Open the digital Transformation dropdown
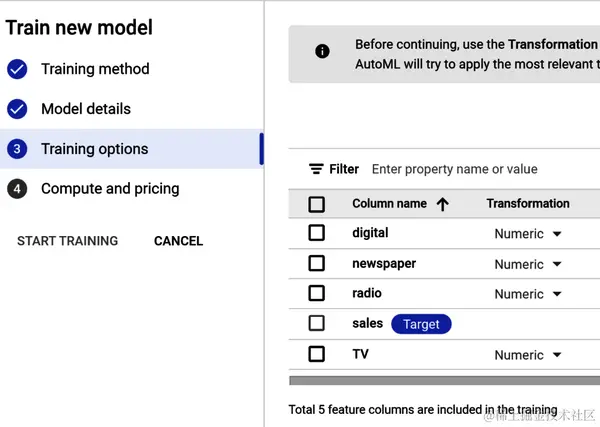The width and height of the screenshot is (600, 427). pos(528,234)
